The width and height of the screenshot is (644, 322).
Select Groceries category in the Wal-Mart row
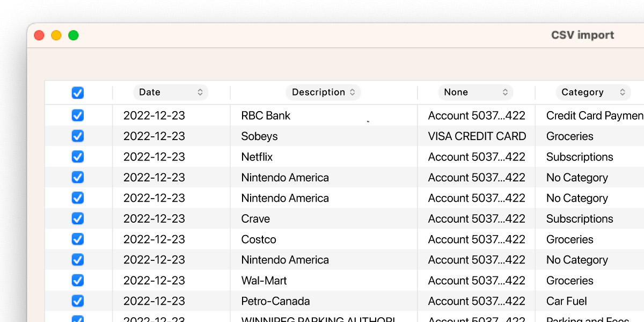point(569,280)
